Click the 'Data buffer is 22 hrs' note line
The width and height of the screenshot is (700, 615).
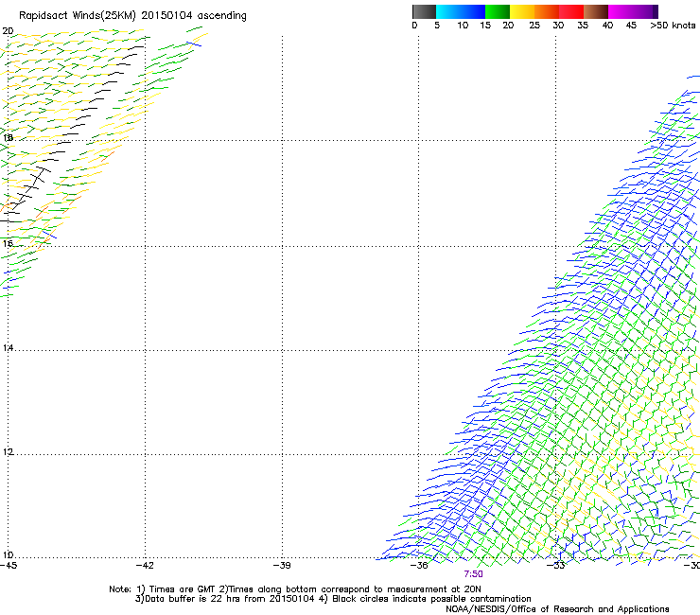point(333,599)
